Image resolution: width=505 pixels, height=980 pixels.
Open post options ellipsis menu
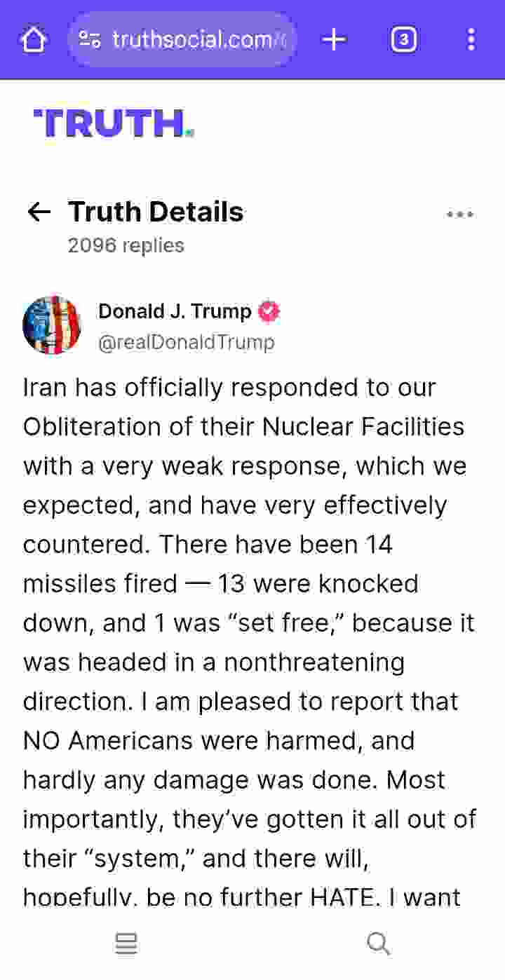click(x=459, y=215)
